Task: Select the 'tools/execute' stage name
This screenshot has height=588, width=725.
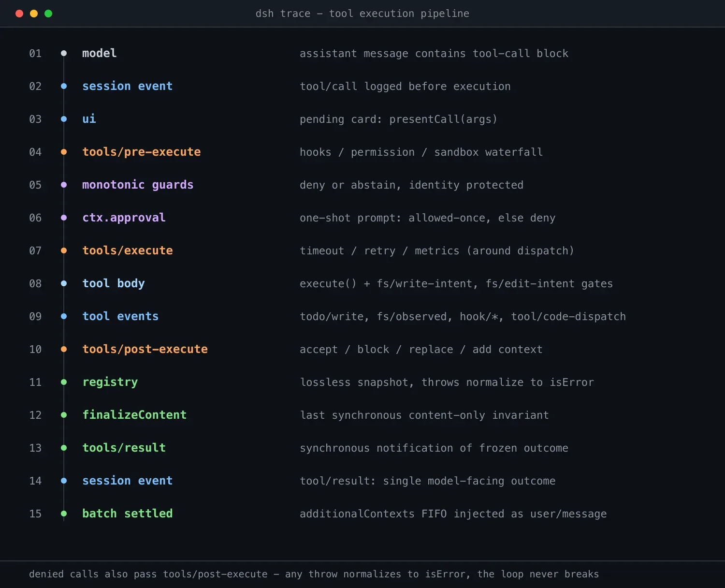Action: pos(128,250)
